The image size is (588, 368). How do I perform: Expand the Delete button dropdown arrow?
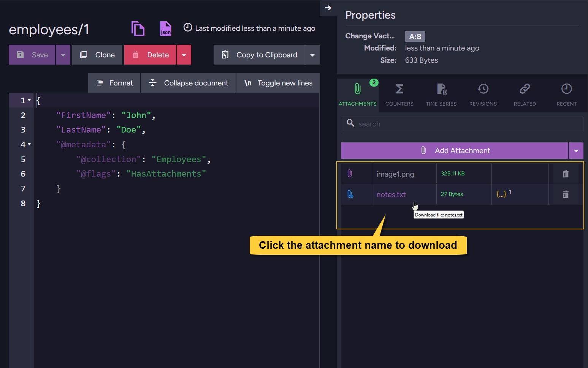[x=184, y=55]
